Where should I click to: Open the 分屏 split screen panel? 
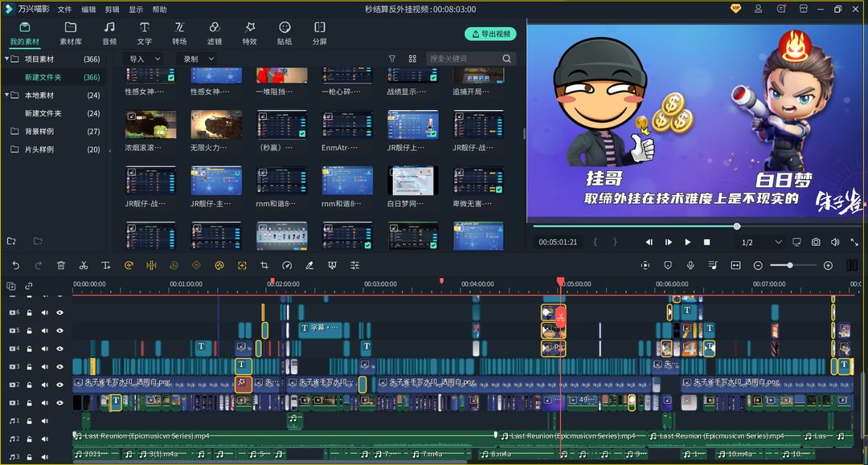pos(319,33)
